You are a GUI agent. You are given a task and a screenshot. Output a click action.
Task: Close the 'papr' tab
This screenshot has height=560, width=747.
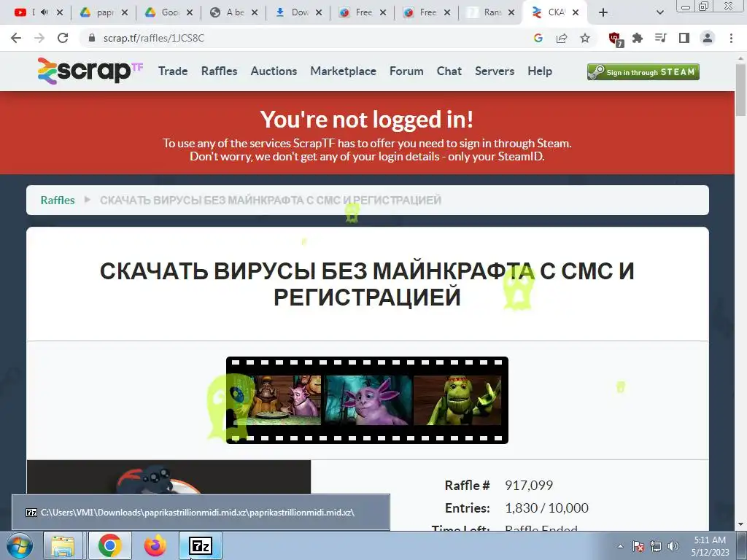pyautogui.click(x=125, y=13)
